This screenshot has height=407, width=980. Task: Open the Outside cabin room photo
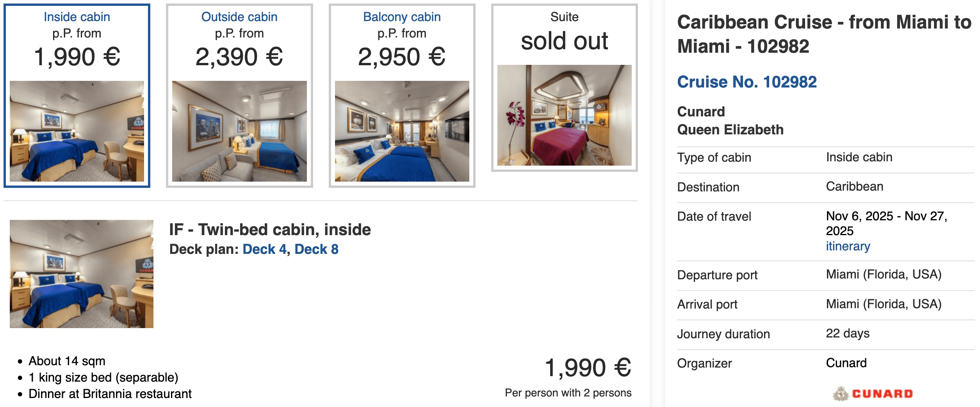(x=239, y=131)
